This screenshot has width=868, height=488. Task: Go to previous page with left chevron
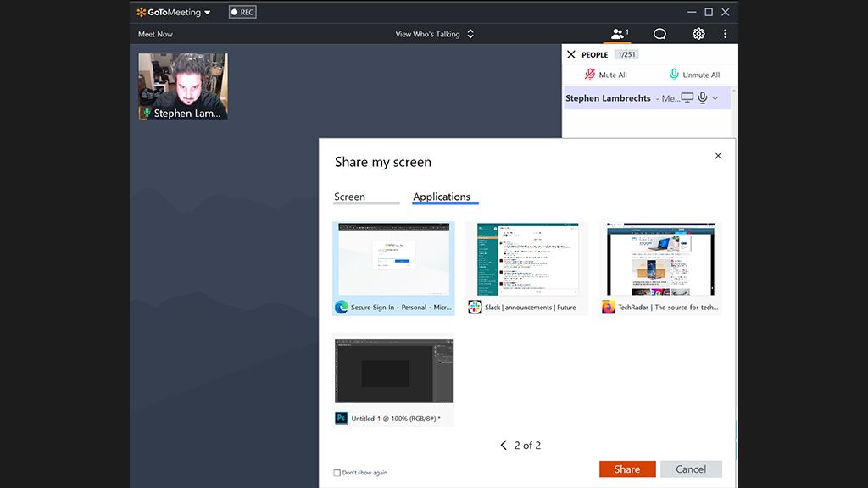point(502,445)
